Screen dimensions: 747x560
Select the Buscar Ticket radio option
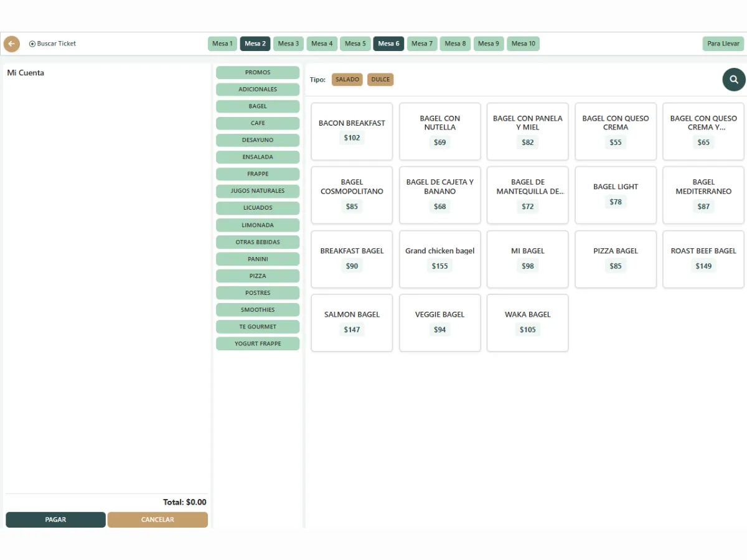[x=32, y=44]
